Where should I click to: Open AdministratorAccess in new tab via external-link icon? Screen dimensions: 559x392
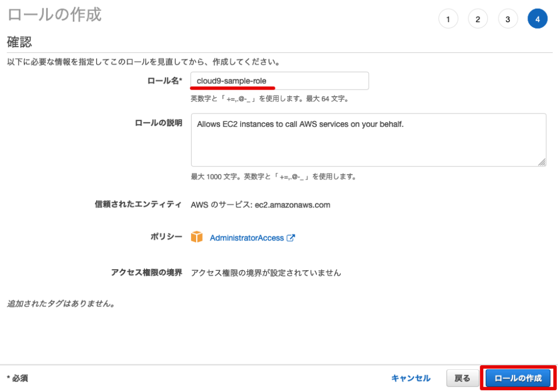(x=290, y=238)
